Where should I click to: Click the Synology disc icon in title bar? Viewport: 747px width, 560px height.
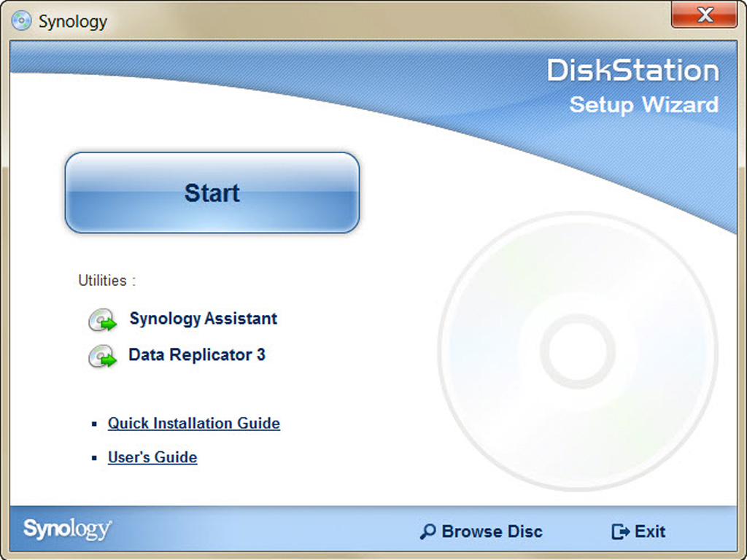tap(21, 21)
